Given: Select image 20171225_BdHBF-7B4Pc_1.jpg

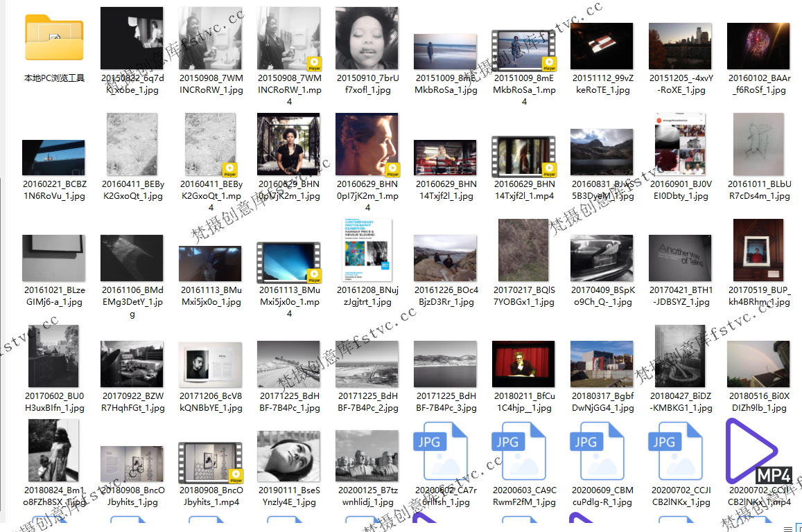Looking at the screenshot, I should [289, 364].
